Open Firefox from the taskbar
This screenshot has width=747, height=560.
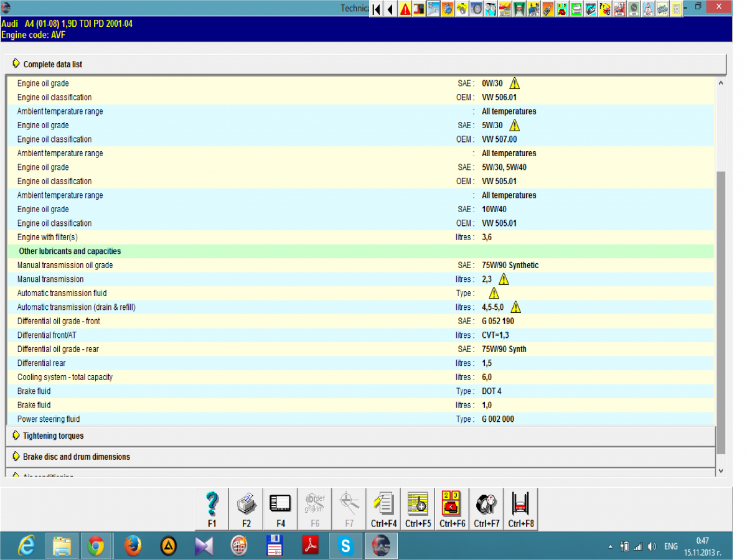point(132,546)
